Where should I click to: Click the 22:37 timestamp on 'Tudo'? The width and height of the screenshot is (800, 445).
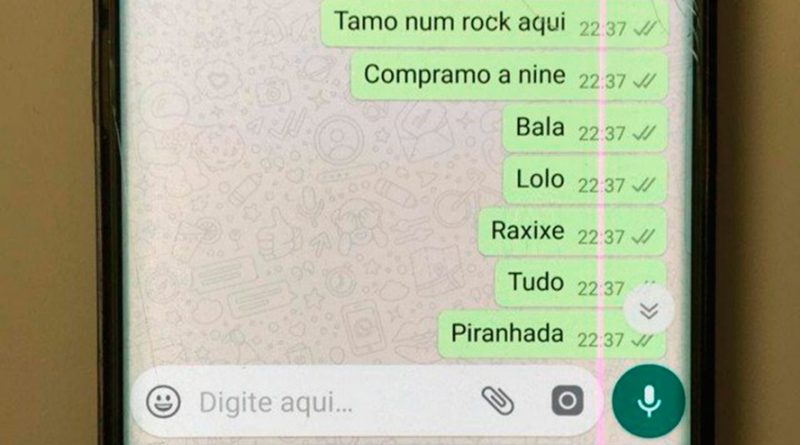coord(601,289)
